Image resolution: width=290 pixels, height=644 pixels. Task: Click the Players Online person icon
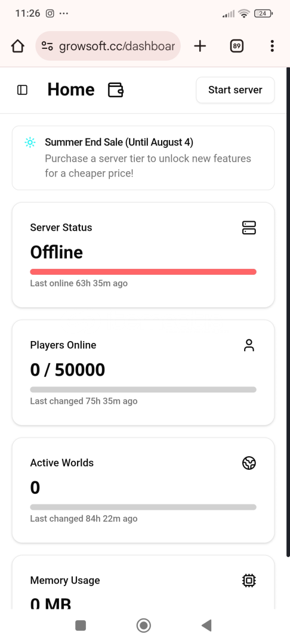249,345
